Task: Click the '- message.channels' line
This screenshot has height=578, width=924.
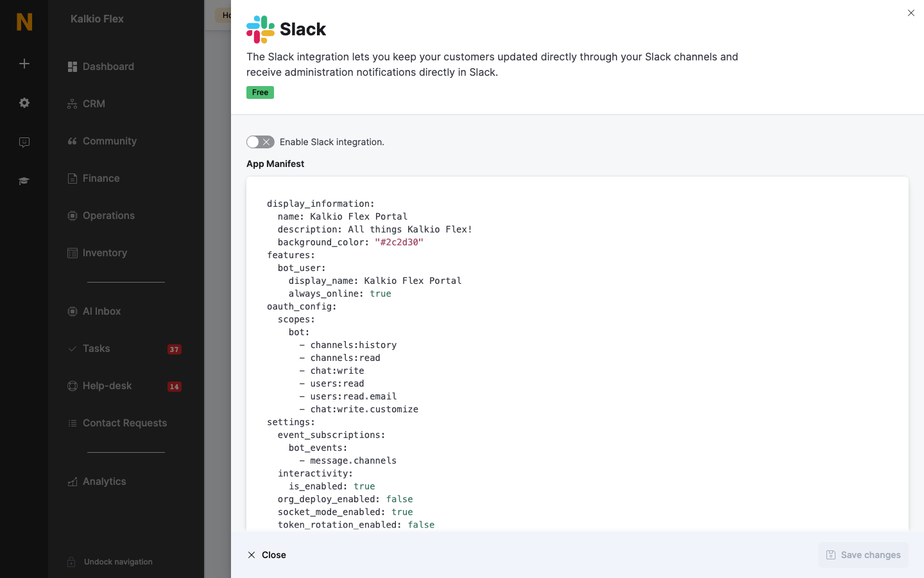Action: click(348, 460)
